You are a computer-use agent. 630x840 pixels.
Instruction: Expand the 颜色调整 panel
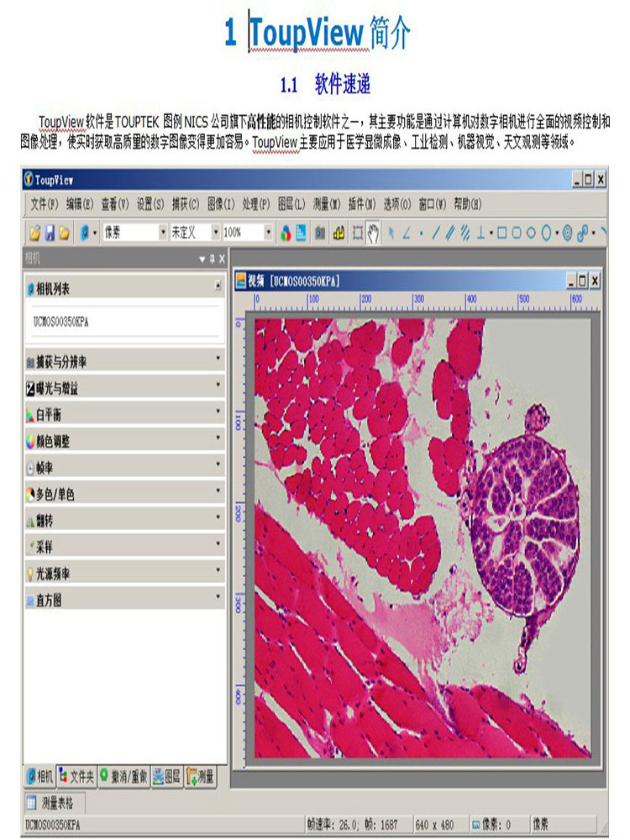tap(125, 441)
